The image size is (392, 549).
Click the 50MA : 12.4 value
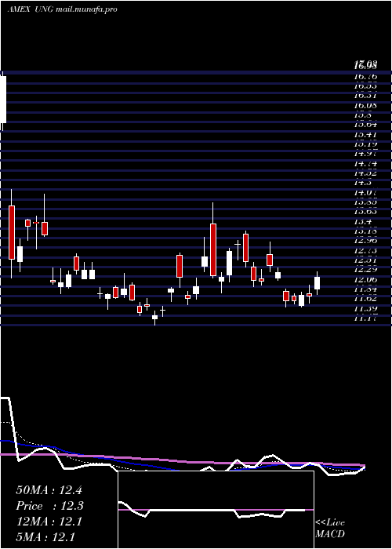click(49, 490)
